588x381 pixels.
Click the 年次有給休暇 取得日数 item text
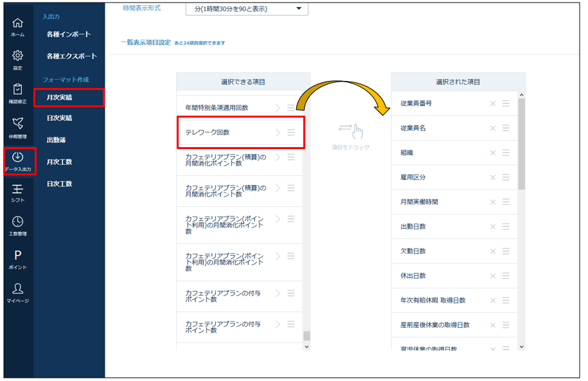[432, 301]
